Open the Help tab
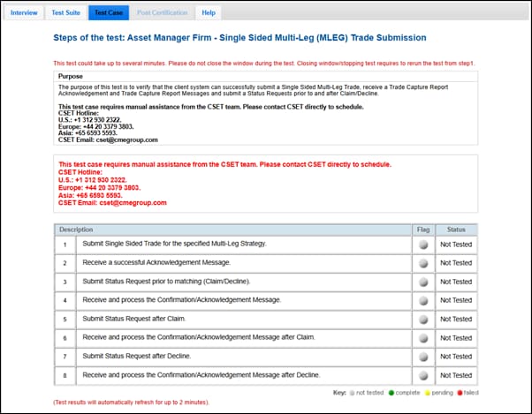532x414 pixels. (209, 13)
